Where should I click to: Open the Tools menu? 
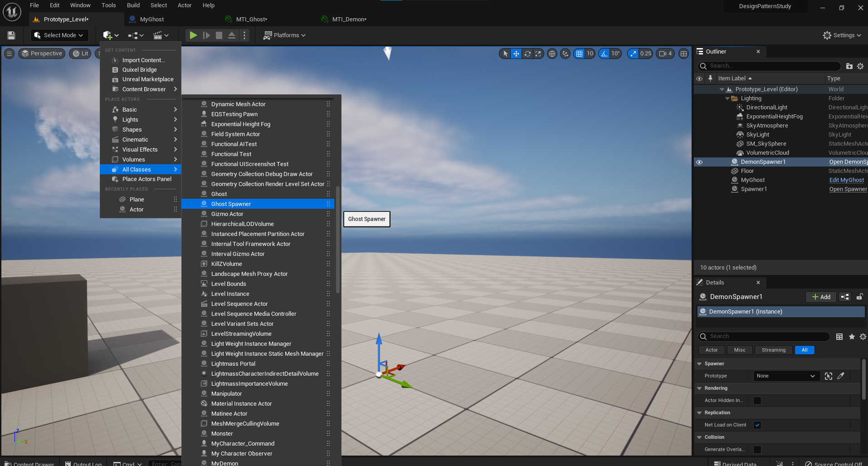pyautogui.click(x=109, y=5)
